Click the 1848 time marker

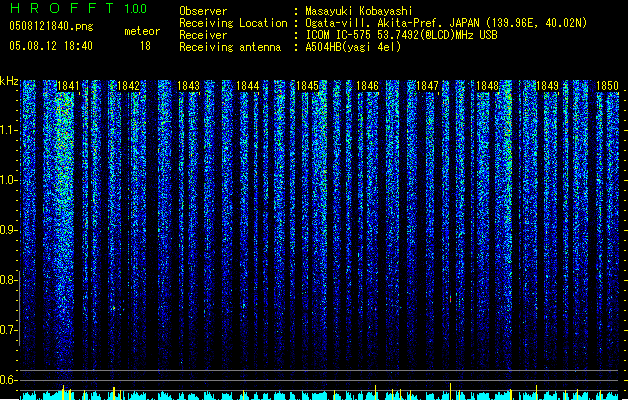[x=487, y=86]
